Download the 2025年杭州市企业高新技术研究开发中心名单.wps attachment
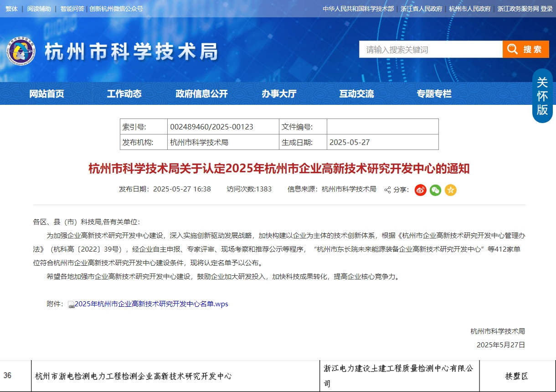The width and height of the screenshot is (556, 392). [x=151, y=304]
